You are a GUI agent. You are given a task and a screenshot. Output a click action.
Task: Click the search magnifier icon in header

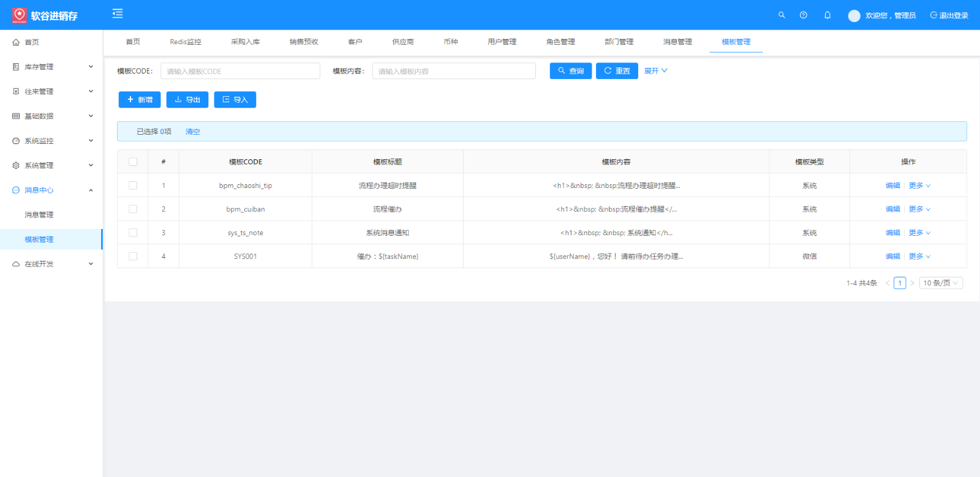782,15
